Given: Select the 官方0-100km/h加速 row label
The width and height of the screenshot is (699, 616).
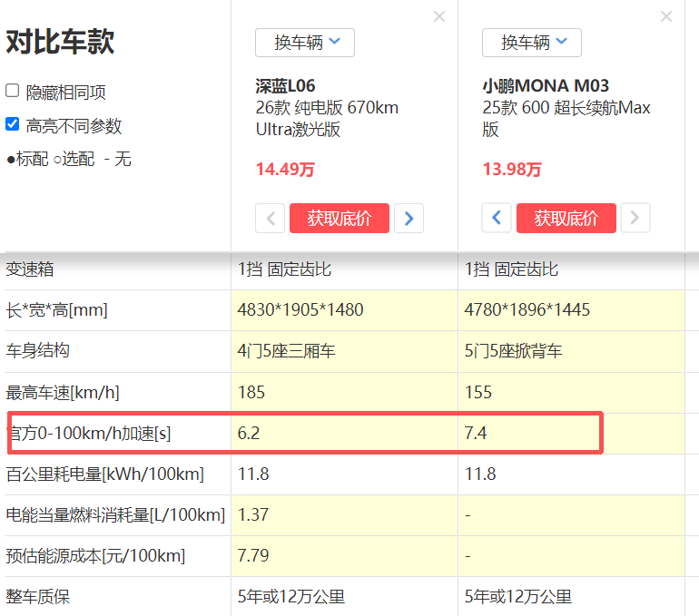Looking at the screenshot, I should 89,434.
